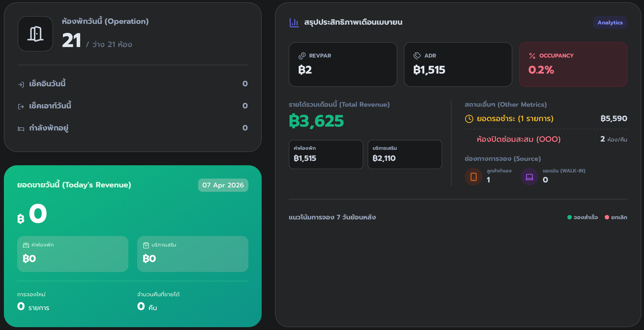644x330 pixels.
Task: Click the bar chart icon beside April summary
Action: pyautogui.click(x=294, y=23)
